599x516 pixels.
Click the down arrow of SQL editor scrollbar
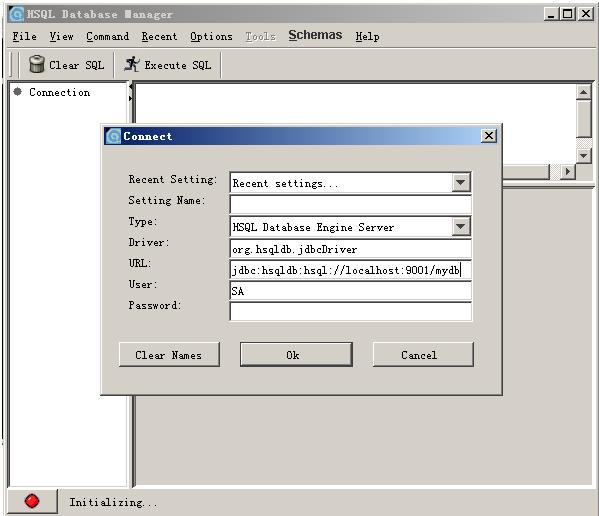(x=583, y=155)
